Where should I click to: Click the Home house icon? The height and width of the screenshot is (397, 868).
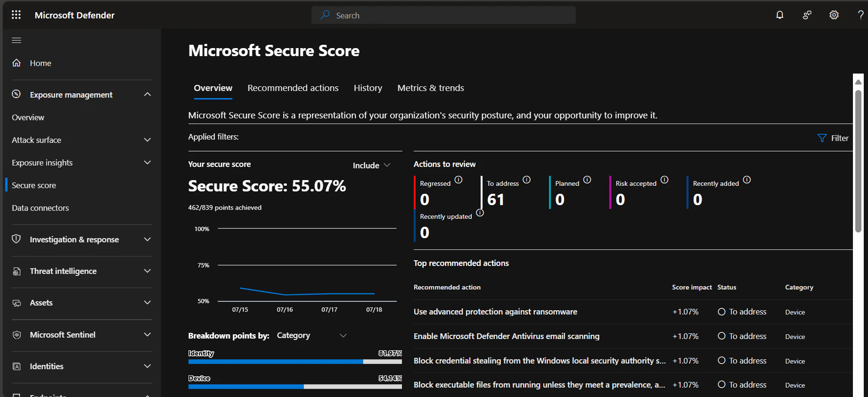16,63
